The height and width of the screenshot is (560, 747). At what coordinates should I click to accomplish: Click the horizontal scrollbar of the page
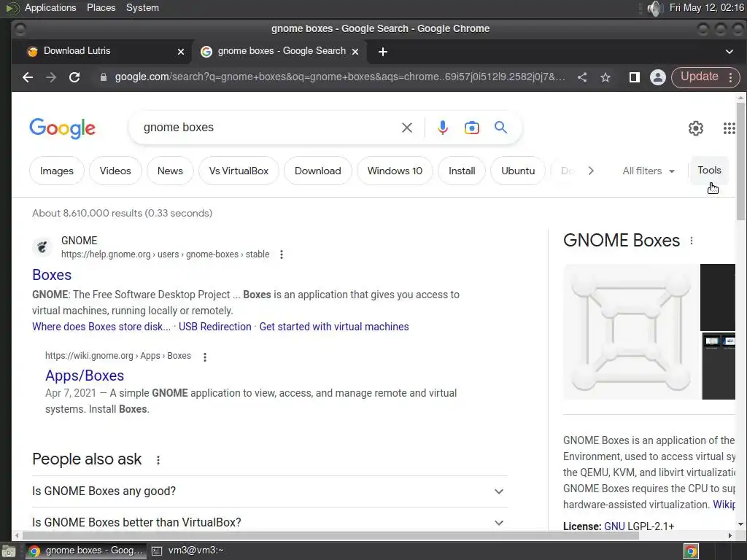pyautogui.click(x=330, y=535)
